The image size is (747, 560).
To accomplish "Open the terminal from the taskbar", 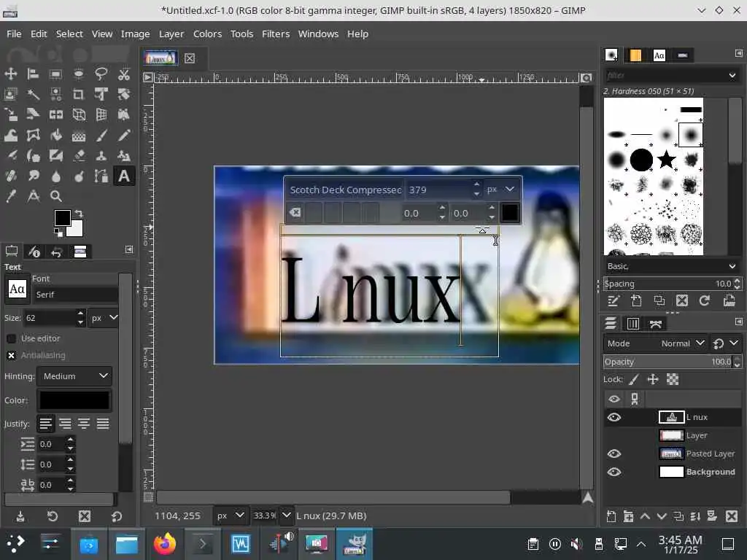I will (202, 544).
